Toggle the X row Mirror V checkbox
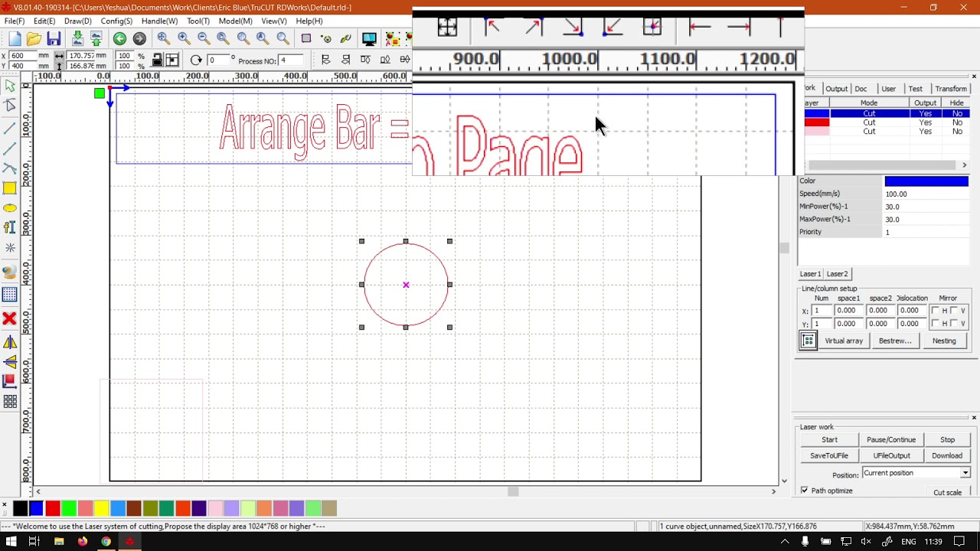 coord(954,311)
